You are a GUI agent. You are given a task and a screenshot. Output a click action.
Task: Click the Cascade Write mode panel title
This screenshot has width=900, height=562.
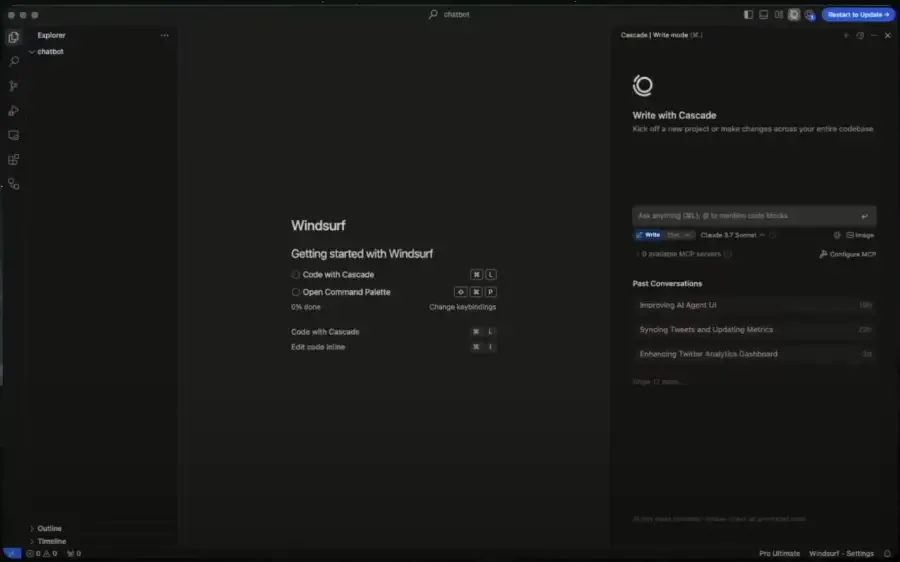(x=661, y=36)
